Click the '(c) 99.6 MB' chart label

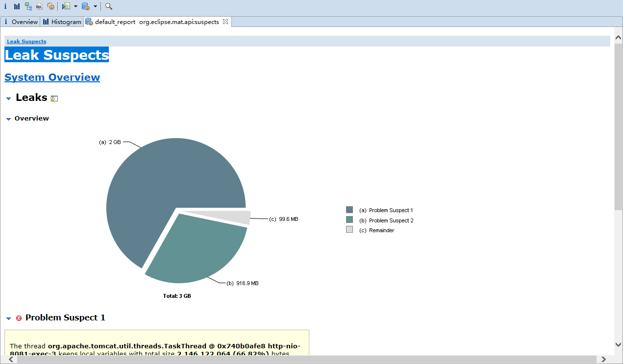pyautogui.click(x=284, y=219)
